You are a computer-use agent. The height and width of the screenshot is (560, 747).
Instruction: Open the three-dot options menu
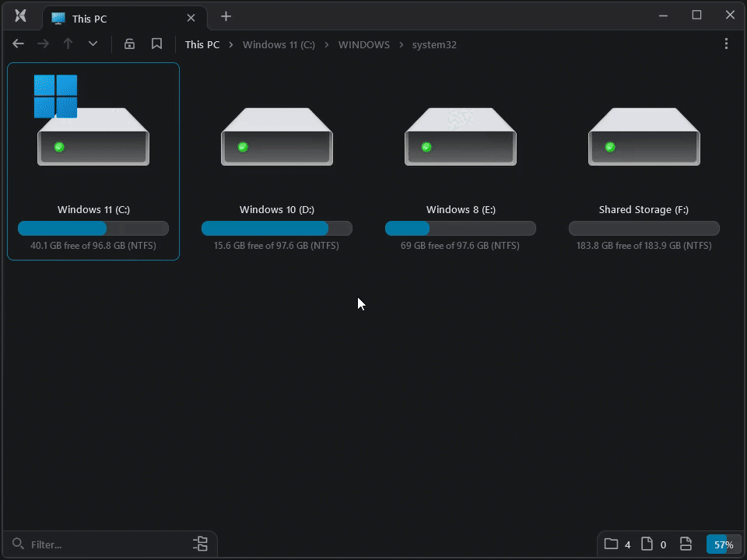[726, 44]
